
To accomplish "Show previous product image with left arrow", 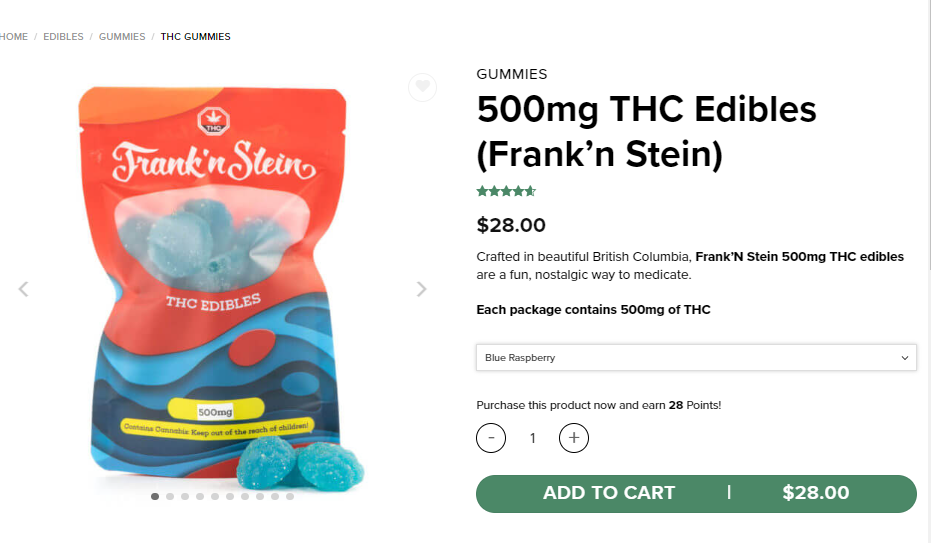I will [x=23, y=289].
